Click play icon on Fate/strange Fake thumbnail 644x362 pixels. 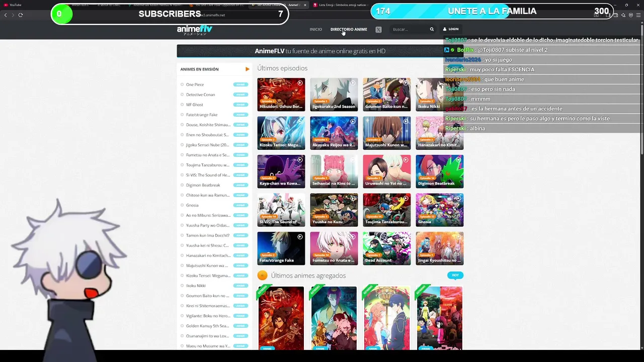pyautogui.click(x=300, y=237)
